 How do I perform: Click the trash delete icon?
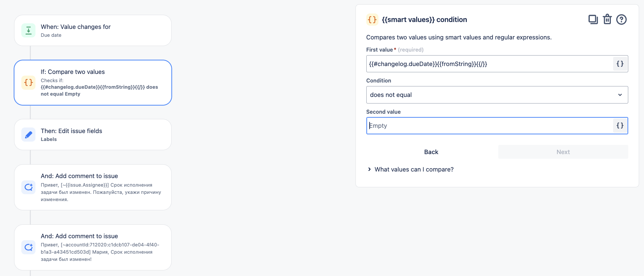click(x=607, y=19)
